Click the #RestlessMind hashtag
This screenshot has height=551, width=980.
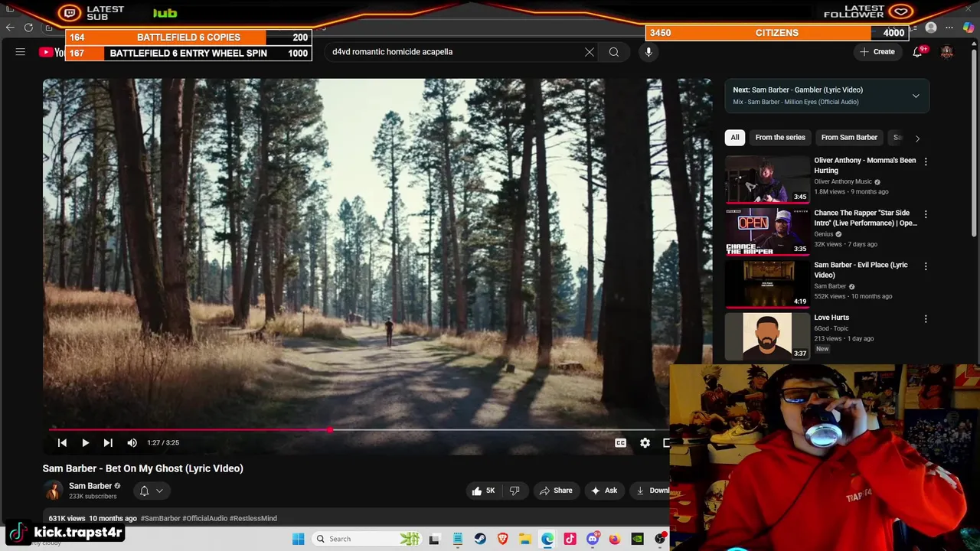pyautogui.click(x=253, y=518)
